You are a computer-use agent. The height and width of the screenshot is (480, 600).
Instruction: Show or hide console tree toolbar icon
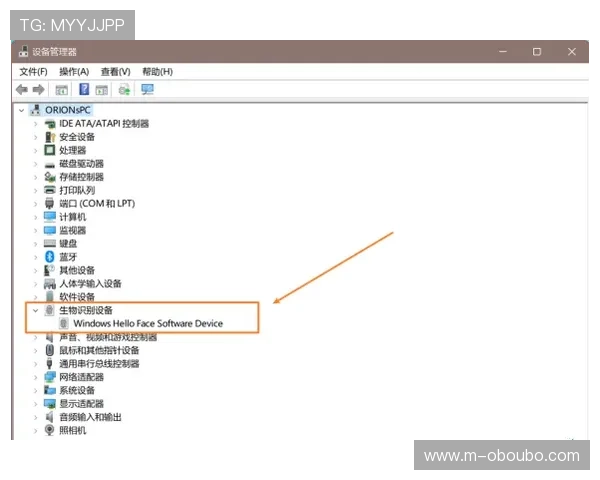(x=62, y=90)
